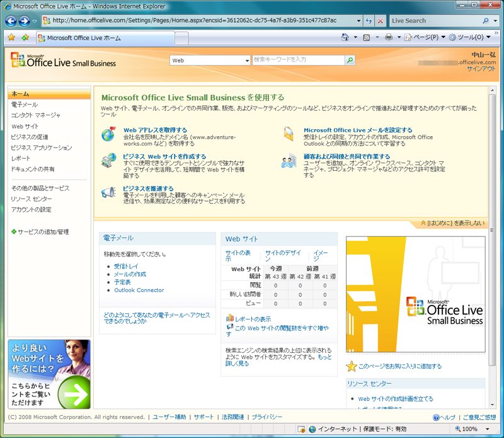Open the メールの作成 link
504x438 pixels.
point(130,274)
